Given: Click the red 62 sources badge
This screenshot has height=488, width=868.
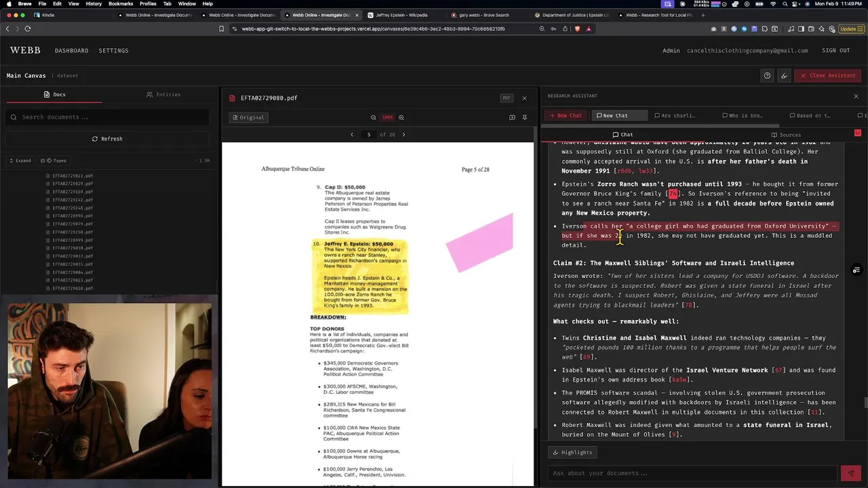Looking at the screenshot, I should point(858,133).
